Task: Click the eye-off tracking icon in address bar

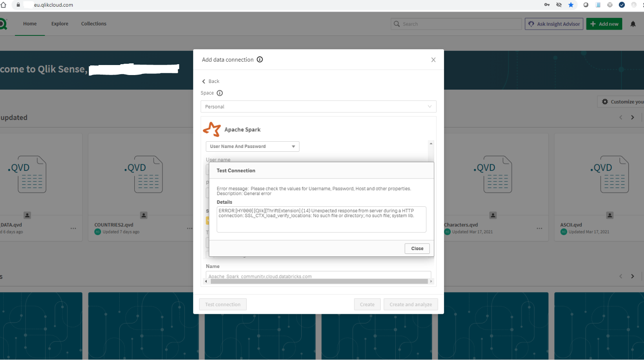Action: click(x=559, y=5)
